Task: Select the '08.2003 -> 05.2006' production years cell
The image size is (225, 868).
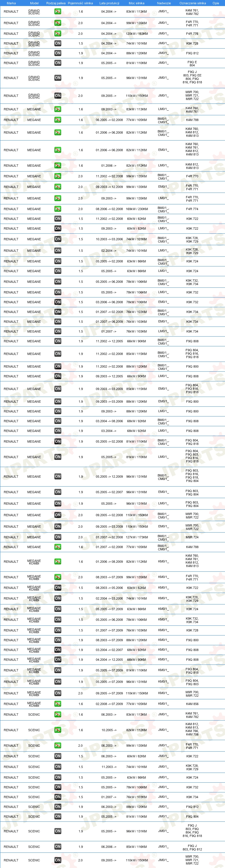Action: coord(109,588)
